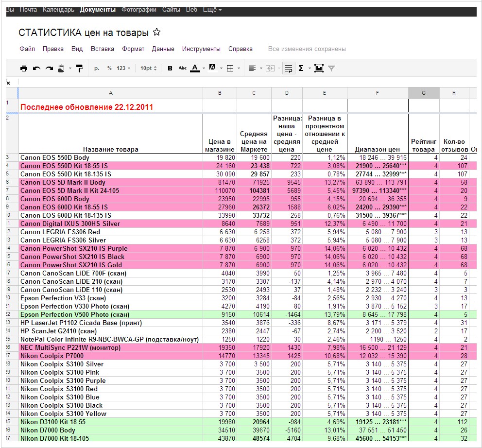
Task: Click the formula bar input field
Action: (247, 82)
